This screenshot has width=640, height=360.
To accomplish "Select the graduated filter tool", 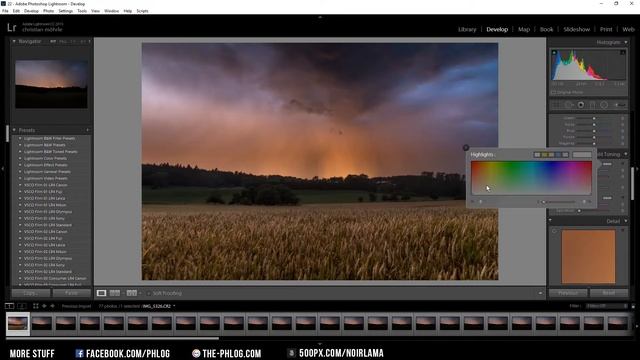I will (x=592, y=105).
